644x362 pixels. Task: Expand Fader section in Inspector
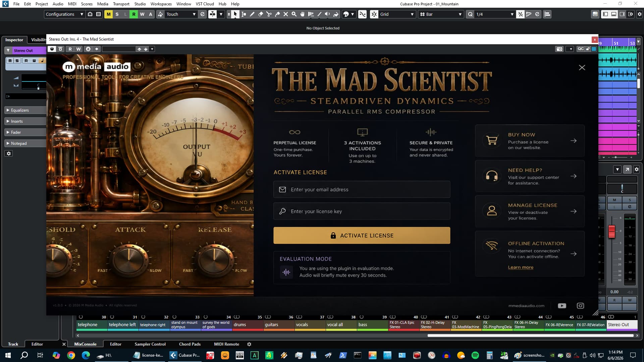(x=25, y=132)
